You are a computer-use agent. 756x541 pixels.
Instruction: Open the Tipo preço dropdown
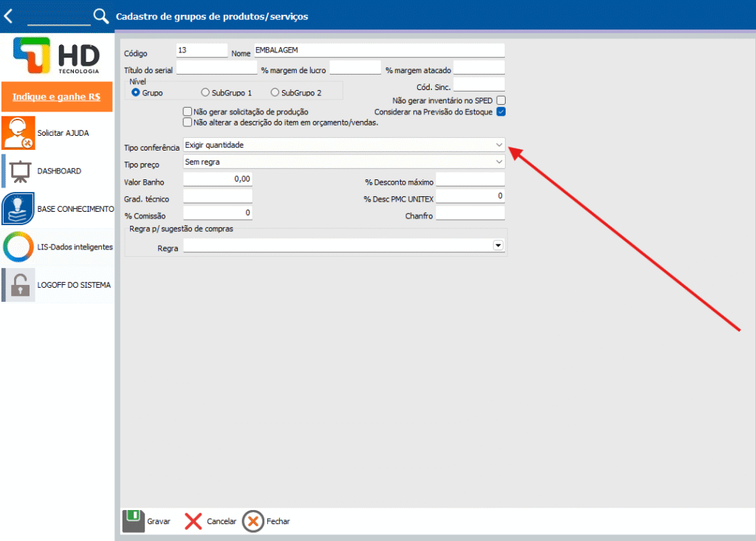(x=498, y=161)
